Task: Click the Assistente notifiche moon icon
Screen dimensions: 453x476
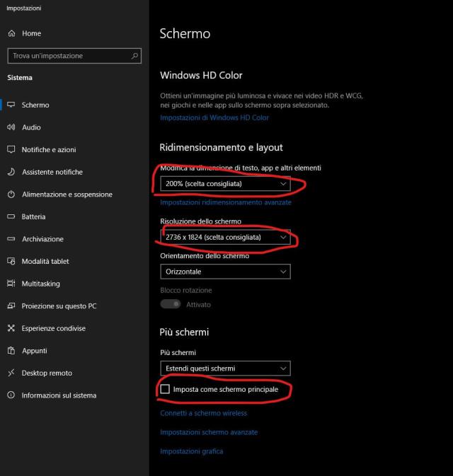Action: (11, 172)
